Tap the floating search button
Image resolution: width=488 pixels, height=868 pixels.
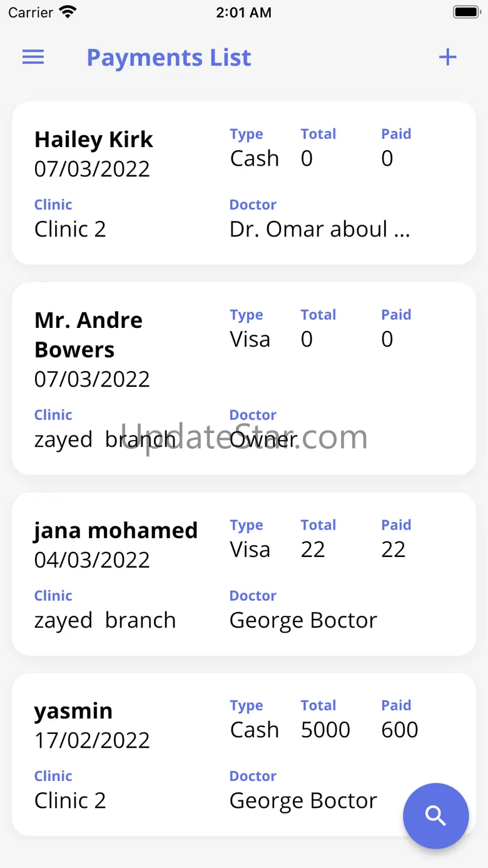point(435,815)
